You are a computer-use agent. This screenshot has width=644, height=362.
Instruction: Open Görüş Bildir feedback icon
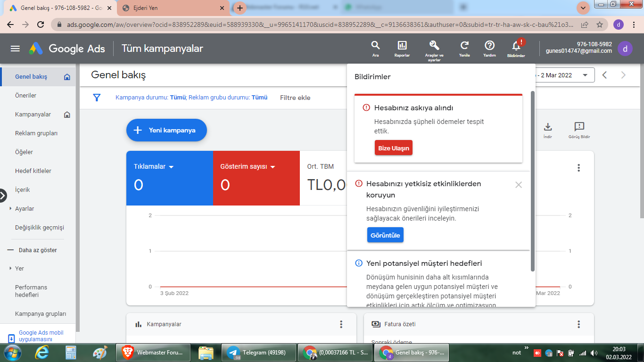(x=579, y=131)
